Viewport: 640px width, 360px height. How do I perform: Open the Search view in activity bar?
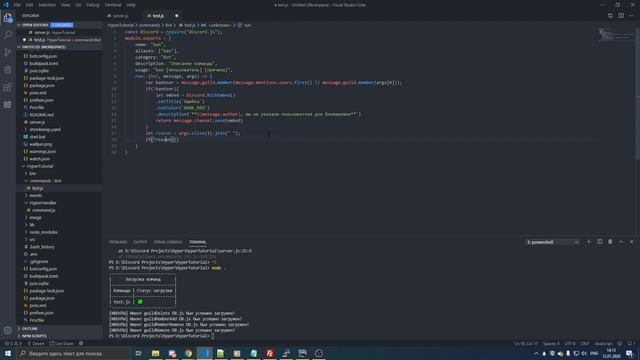coord(8,35)
